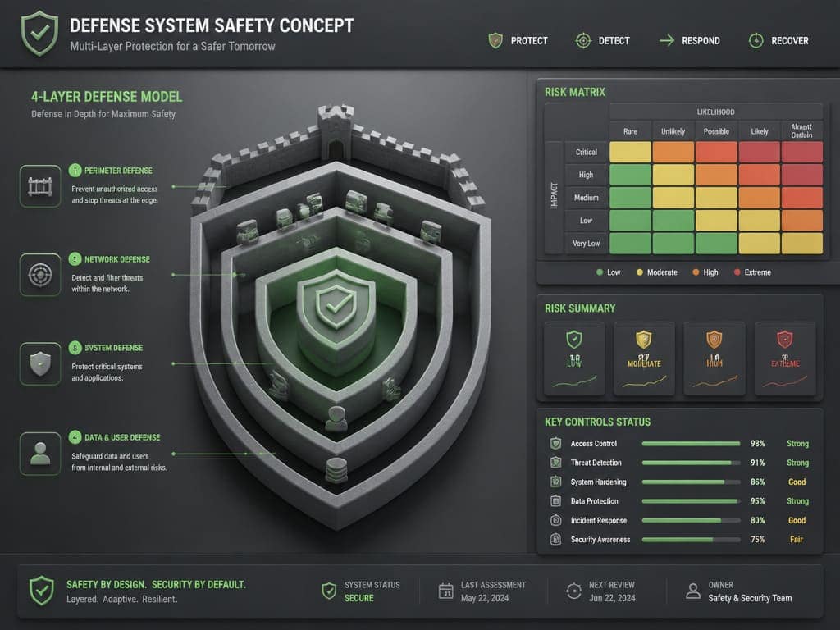Click the SECURE system status value
The height and width of the screenshot is (630, 840).
pos(359,598)
